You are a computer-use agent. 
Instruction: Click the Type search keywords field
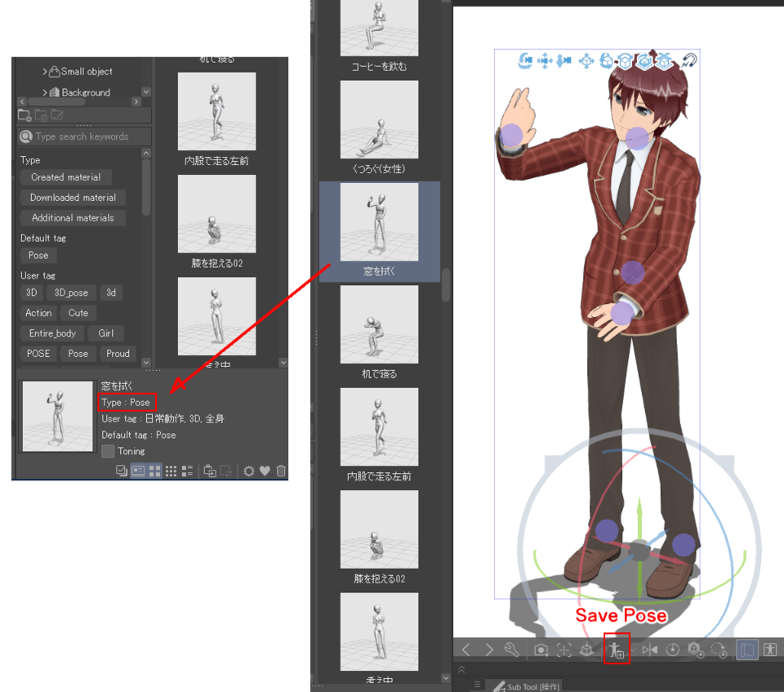pyautogui.click(x=84, y=136)
